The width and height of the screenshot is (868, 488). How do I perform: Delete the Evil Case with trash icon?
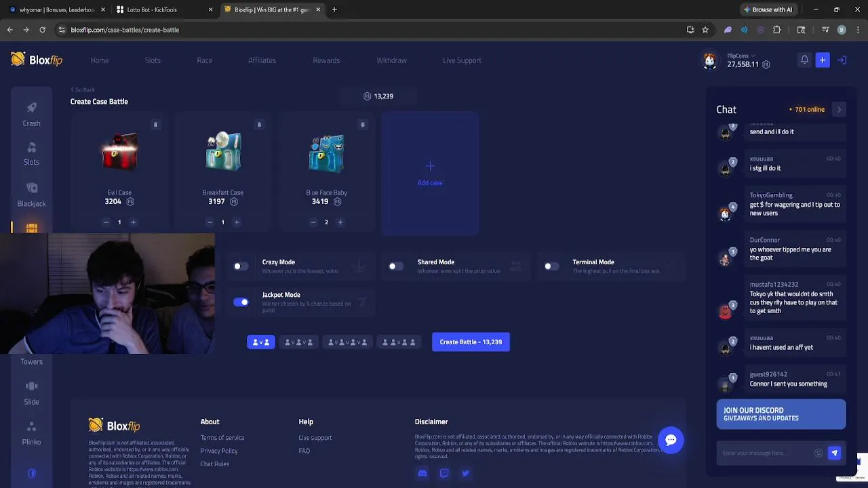click(x=155, y=125)
